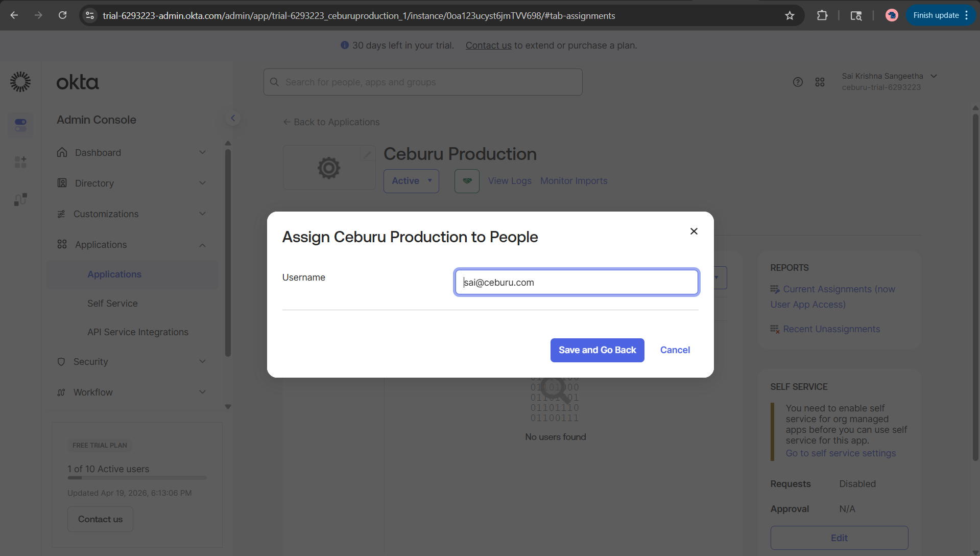Click Save and Go Back button

click(597, 350)
